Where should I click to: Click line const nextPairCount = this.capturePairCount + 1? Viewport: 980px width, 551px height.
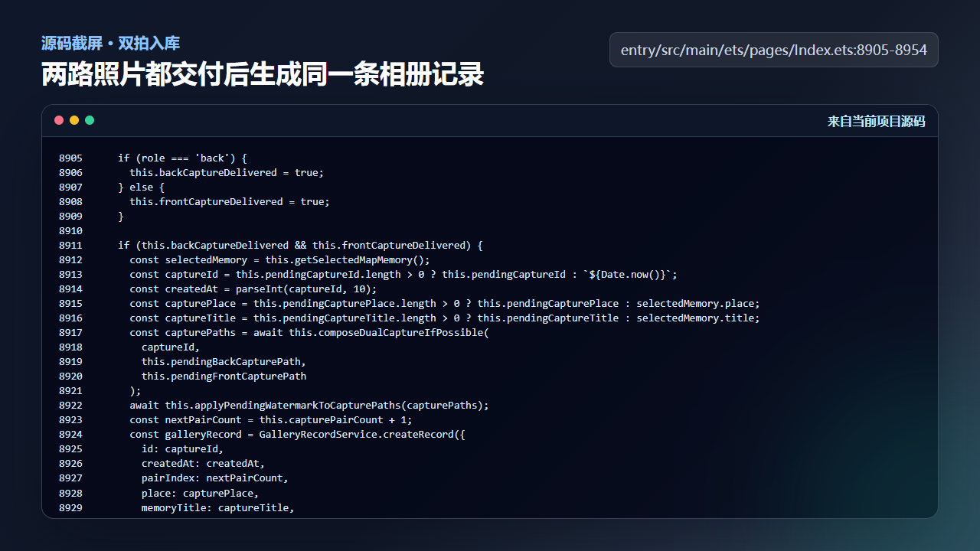[271, 419]
